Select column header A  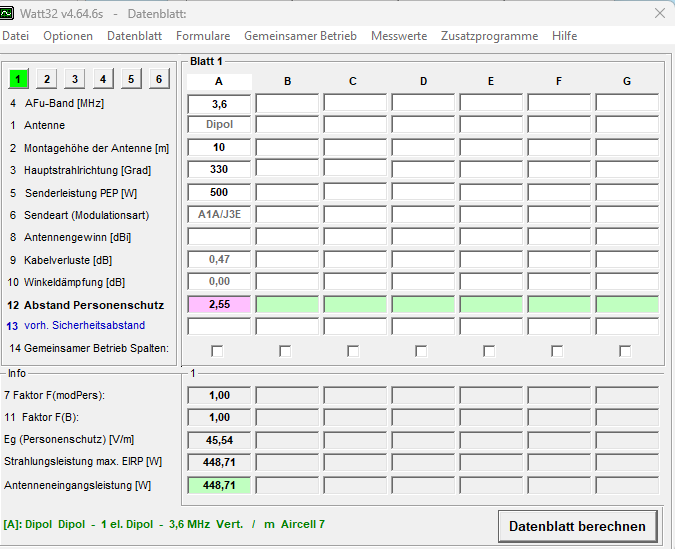coord(219,81)
